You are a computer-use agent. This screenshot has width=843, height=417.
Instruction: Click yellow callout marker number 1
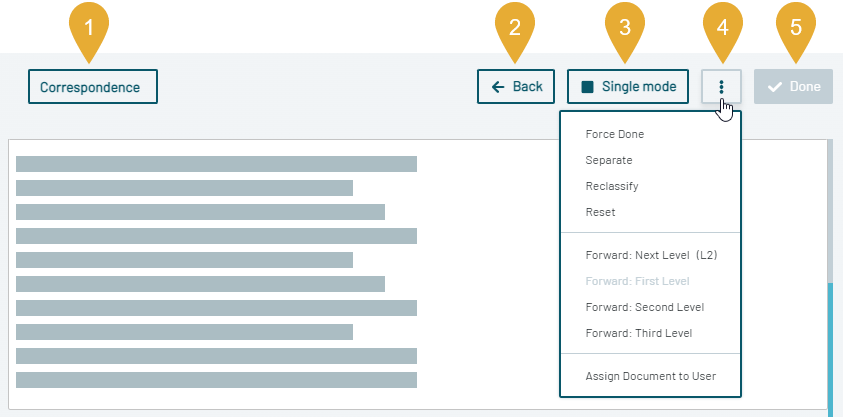pos(89,27)
